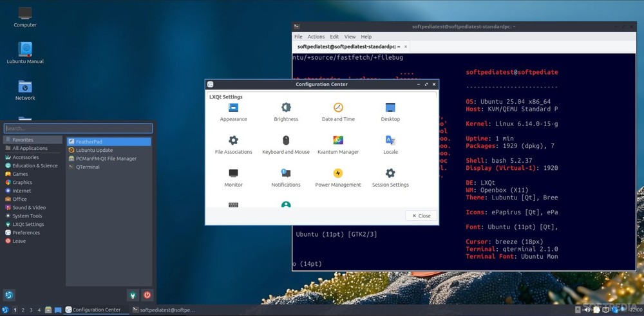The image size is (644, 316).
Task: Expand LXQt Settings menu category
Action: (x=33, y=225)
